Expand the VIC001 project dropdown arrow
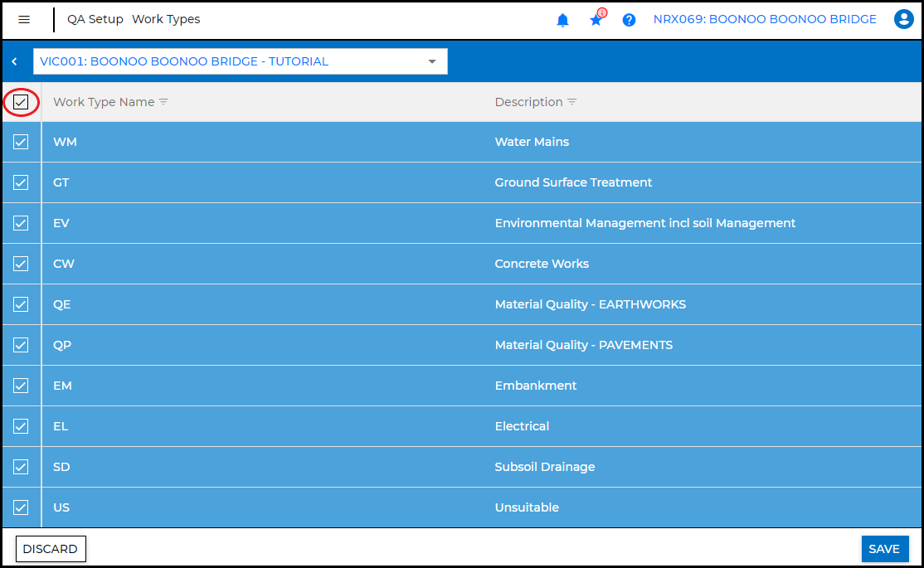Viewport: 924px width, 568px height. coord(432,61)
